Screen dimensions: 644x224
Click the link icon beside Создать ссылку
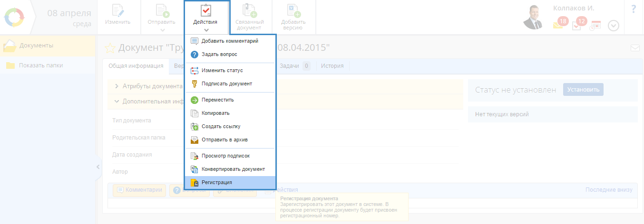point(194,127)
